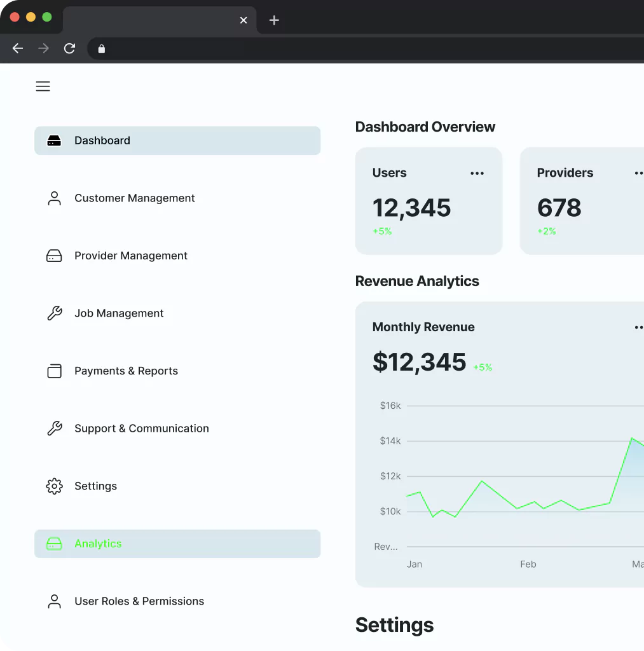Image resolution: width=644 pixels, height=651 pixels.
Task: Click the Support & Communication wrench icon
Action: click(55, 428)
